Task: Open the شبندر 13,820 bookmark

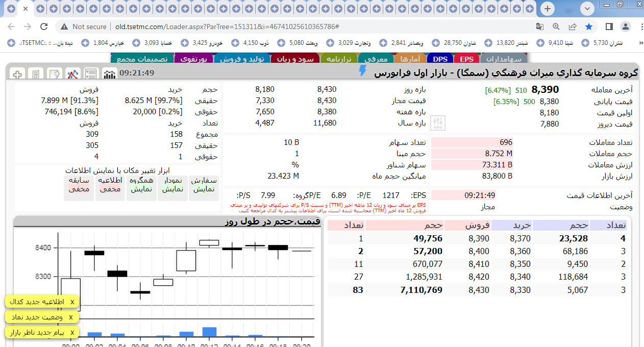Action: coord(507,43)
